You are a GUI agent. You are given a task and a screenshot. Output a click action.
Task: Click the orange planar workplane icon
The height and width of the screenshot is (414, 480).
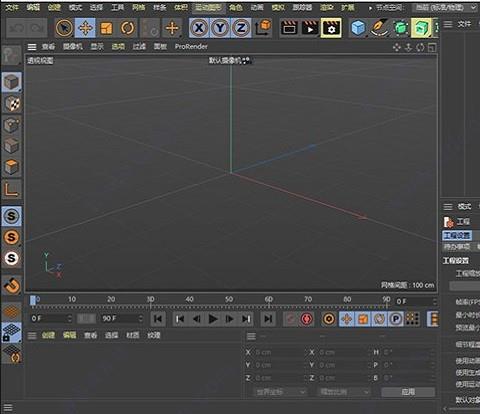point(12,312)
